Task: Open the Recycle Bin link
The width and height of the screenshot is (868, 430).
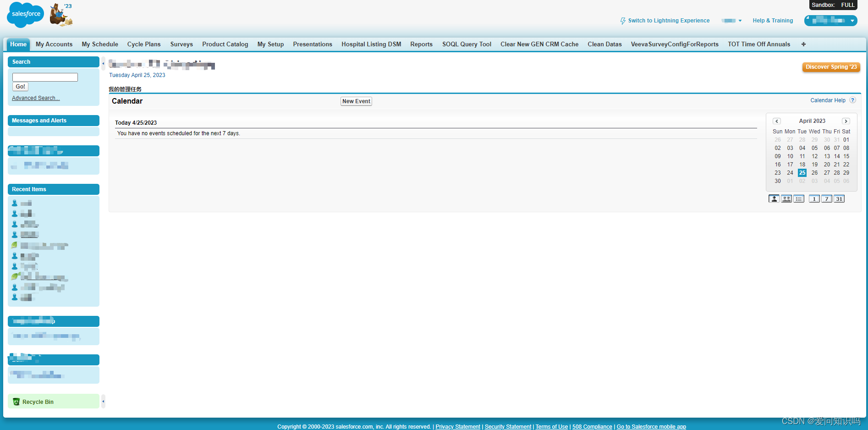Action: [38, 402]
